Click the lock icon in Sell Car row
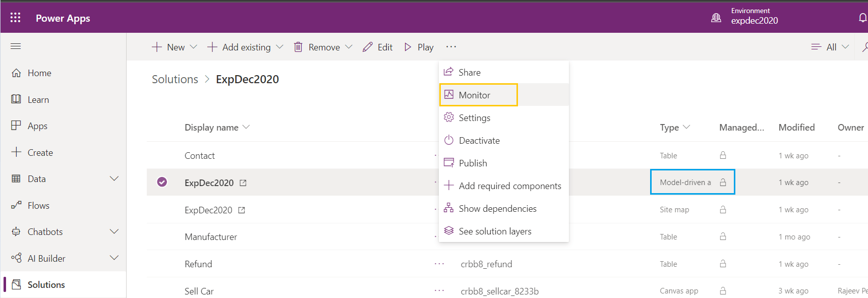The image size is (868, 298). pos(723,290)
